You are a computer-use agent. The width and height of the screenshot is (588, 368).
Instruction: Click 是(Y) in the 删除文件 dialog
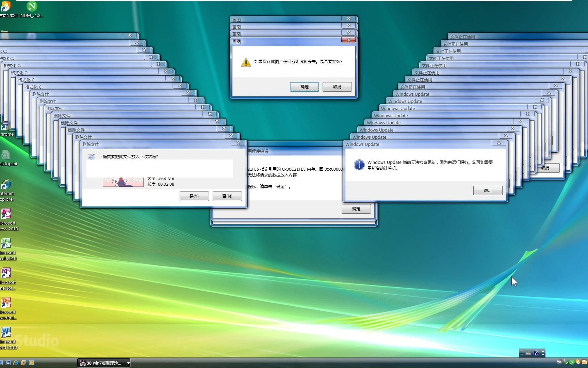pos(194,196)
